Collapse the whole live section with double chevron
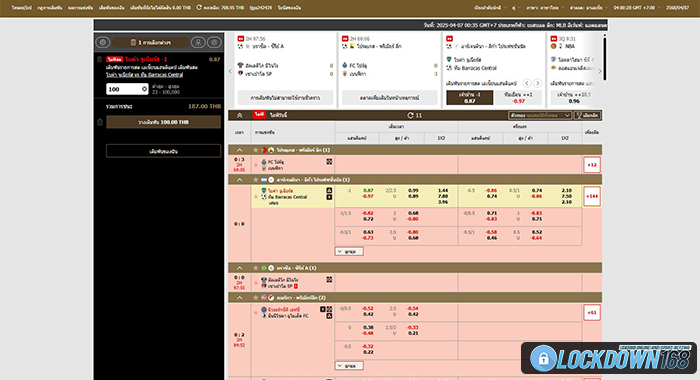This screenshot has height=380, width=700. [x=240, y=115]
